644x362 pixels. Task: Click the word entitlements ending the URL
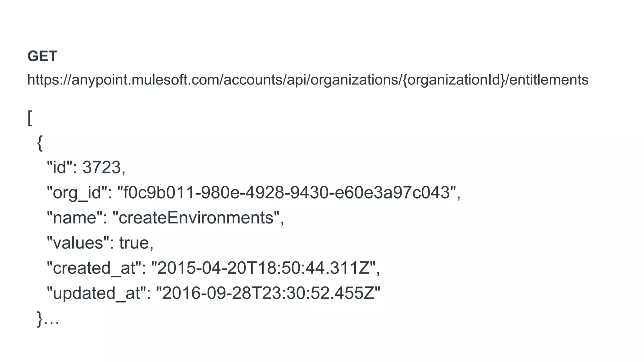pyautogui.click(x=548, y=80)
